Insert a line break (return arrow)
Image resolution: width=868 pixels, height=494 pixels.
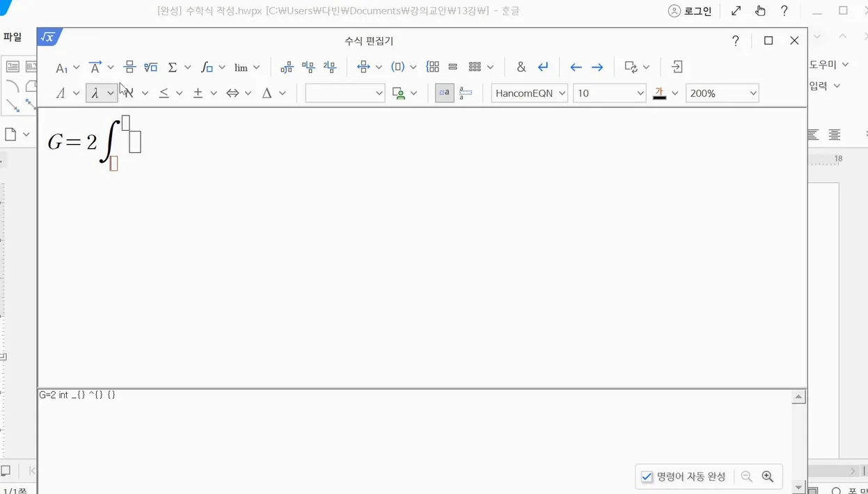coord(544,67)
